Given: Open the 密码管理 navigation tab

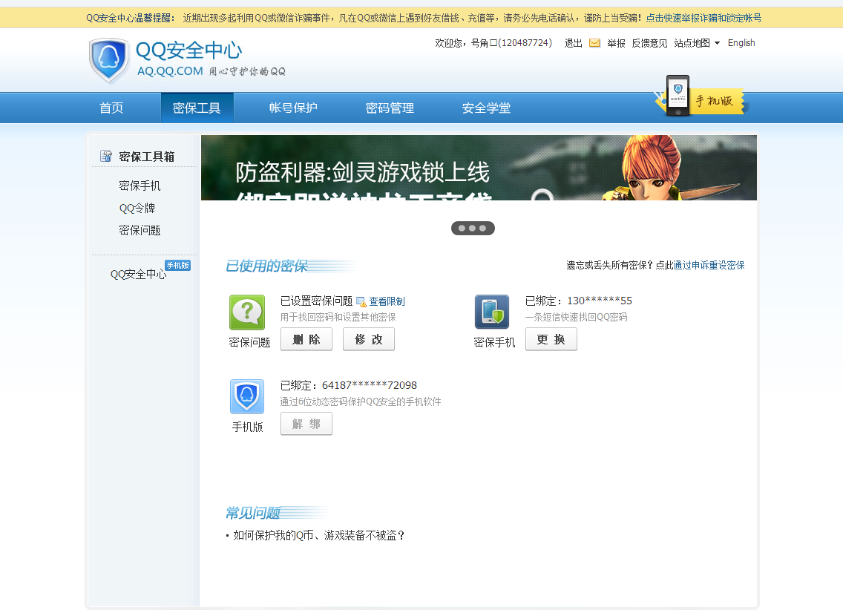Looking at the screenshot, I should coord(390,108).
